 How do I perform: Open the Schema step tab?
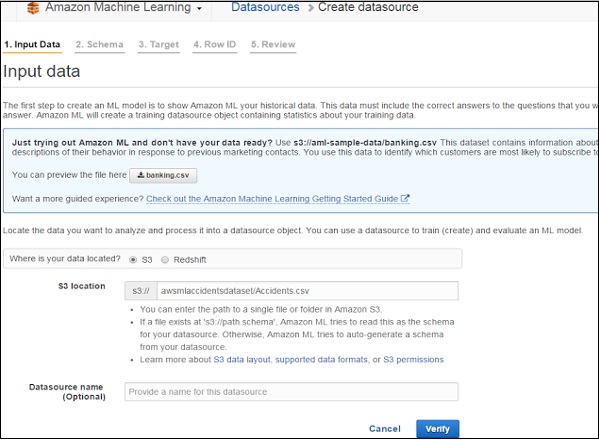point(99,45)
